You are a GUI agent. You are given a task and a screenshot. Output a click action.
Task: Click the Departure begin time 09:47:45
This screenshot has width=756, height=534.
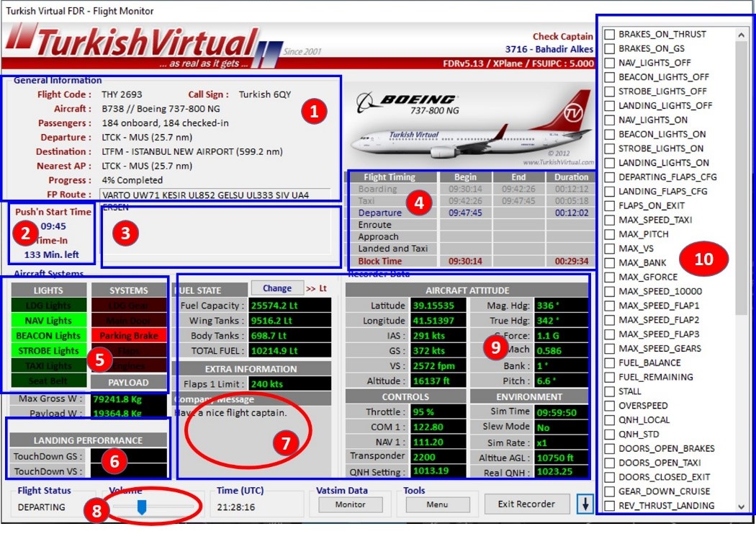coord(465,213)
